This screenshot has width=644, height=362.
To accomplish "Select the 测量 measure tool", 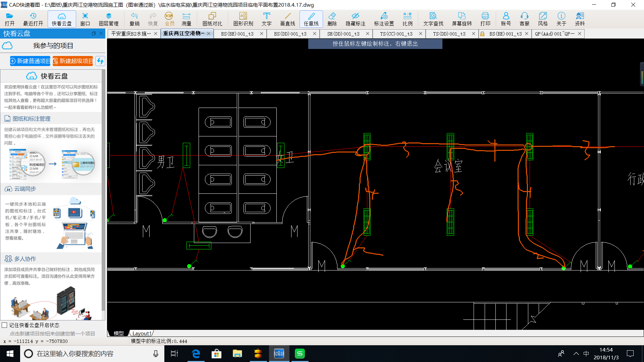I will point(186,19).
